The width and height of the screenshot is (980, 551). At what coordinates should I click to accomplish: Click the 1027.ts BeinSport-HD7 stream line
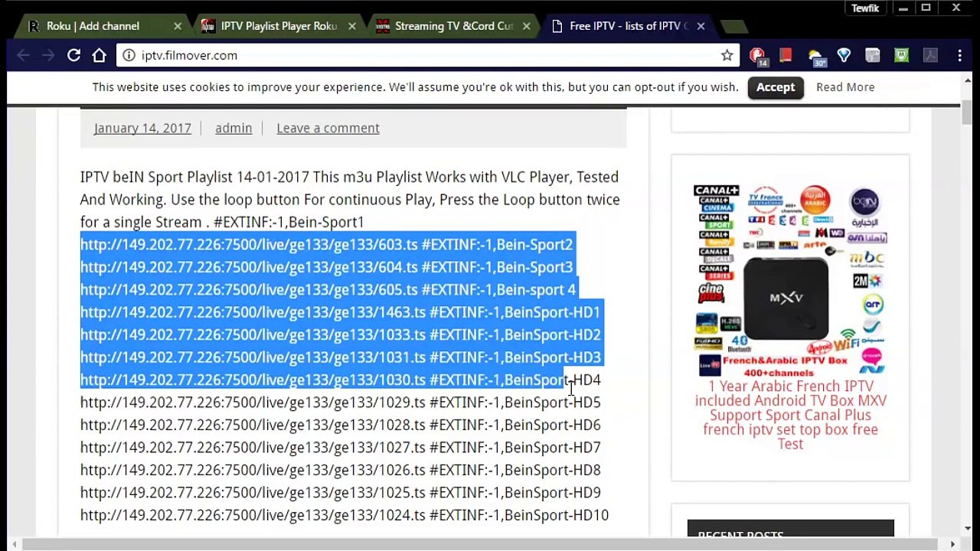340,448
